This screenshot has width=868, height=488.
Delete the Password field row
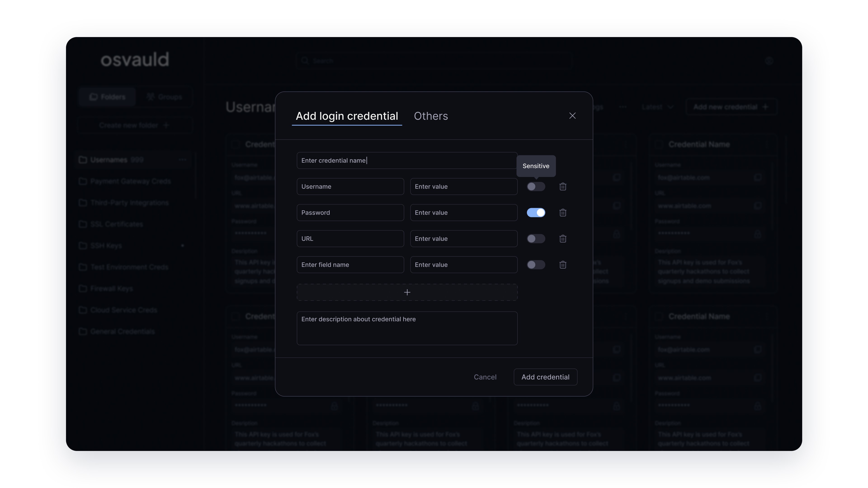[563, 213]
